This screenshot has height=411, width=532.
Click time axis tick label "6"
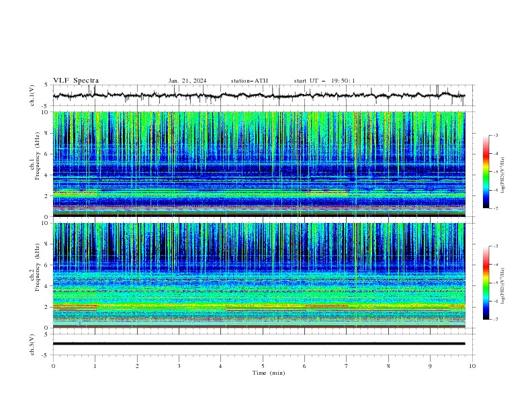(x=304, y=366)
